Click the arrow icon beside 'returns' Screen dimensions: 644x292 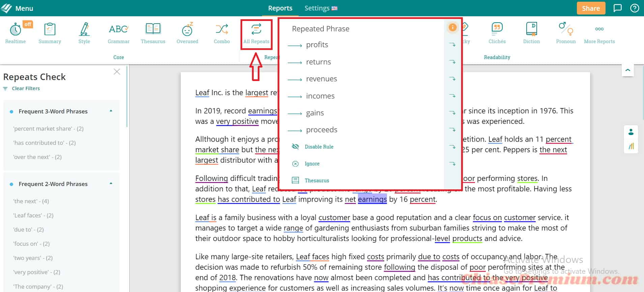point(452,62)
